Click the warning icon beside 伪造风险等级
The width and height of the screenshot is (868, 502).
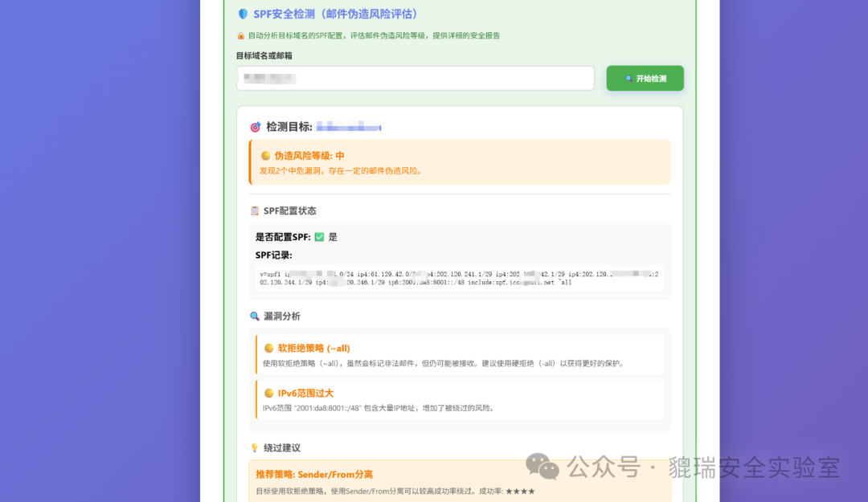pyautogui.click(x=267, y=155)
